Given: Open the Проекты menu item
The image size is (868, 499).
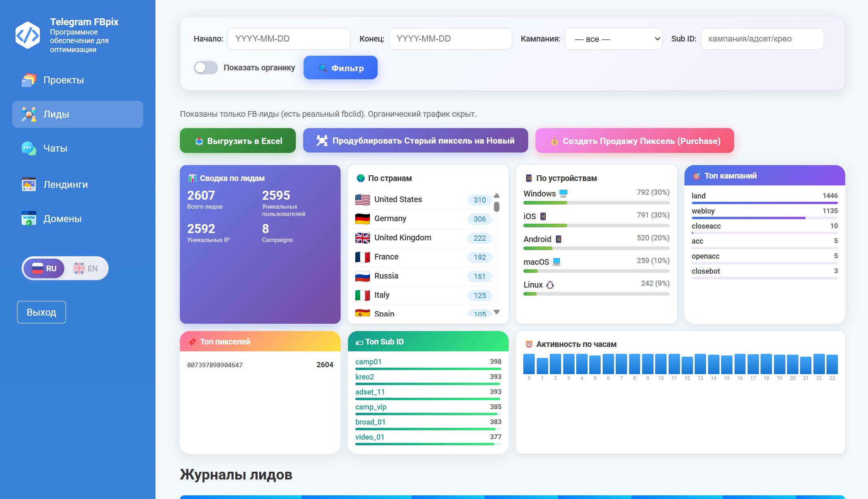Looking at the screenshot, I should click(78, 80).
